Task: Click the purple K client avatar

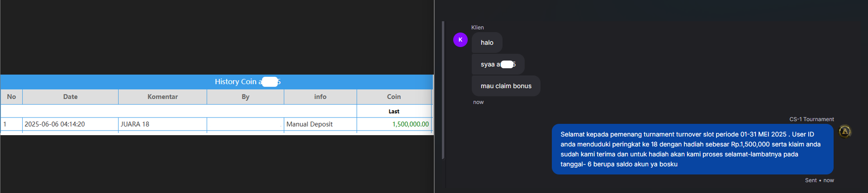Action: [460, 40]
